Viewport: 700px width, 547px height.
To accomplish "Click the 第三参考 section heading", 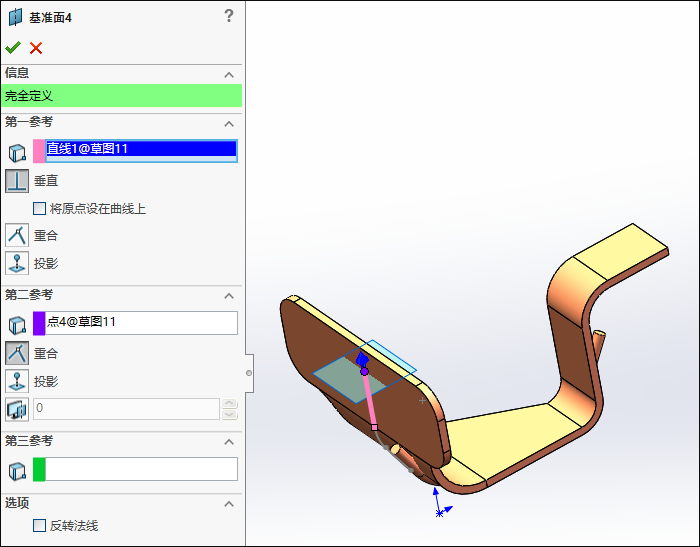I will [29, 440].
